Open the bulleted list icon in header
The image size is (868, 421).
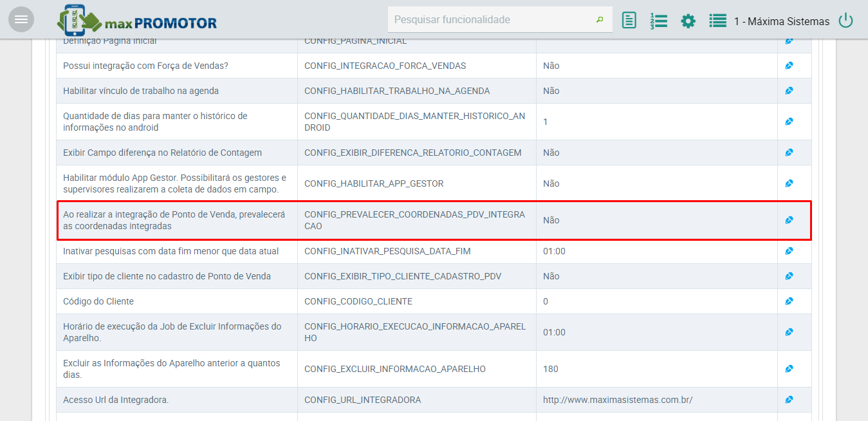pos(717,21)
